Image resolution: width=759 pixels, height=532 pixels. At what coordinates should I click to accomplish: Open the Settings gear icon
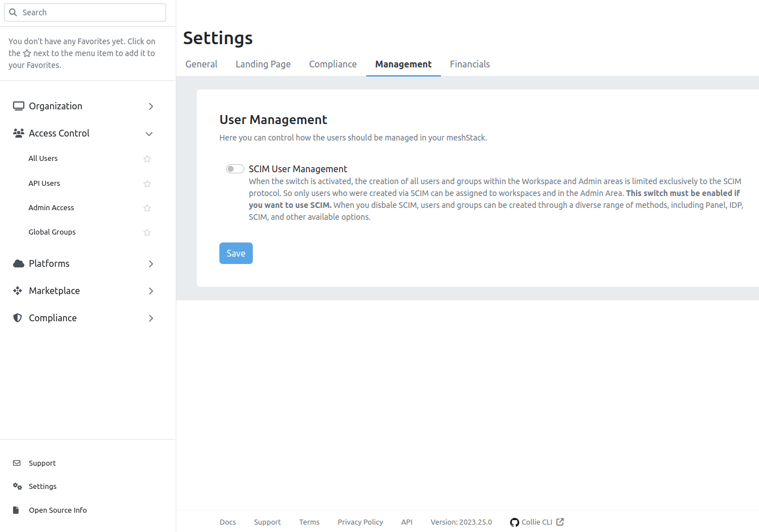click(18, 486)
